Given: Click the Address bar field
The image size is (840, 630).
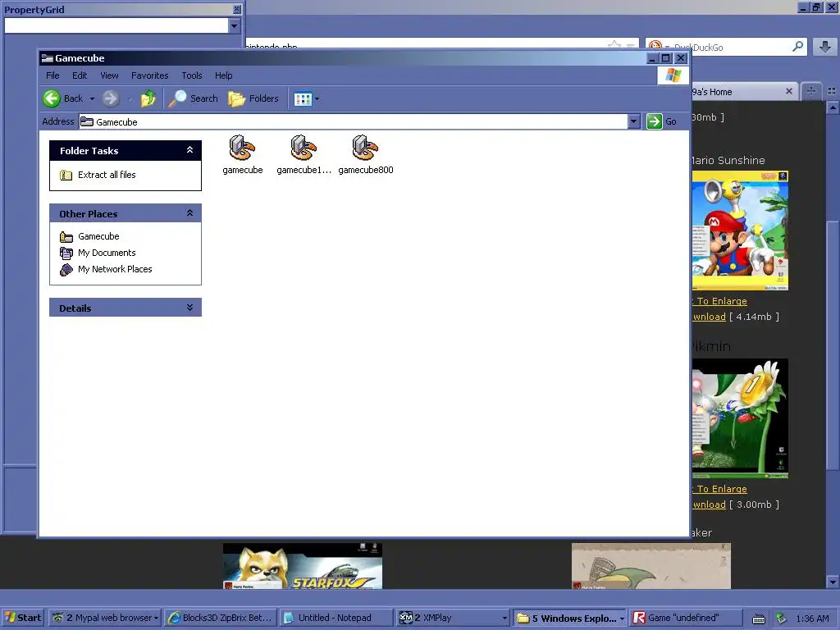Looking at the screenshot, I should click(354, 121).
